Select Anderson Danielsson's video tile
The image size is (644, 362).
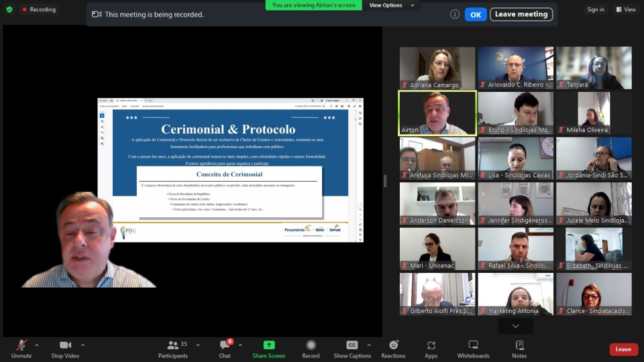(437, 204)
